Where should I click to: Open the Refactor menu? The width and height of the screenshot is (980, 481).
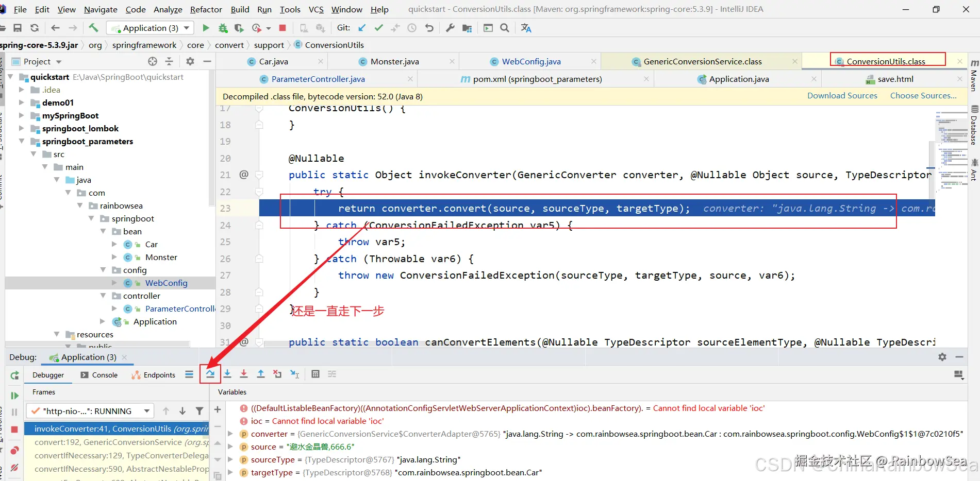(206, 9)
